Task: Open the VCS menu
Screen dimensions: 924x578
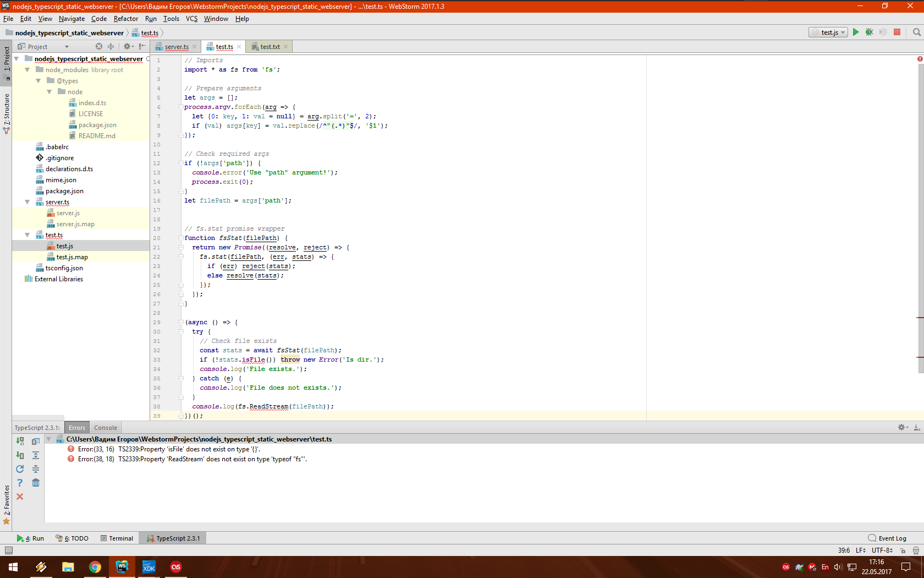Action: coord(191,19)
